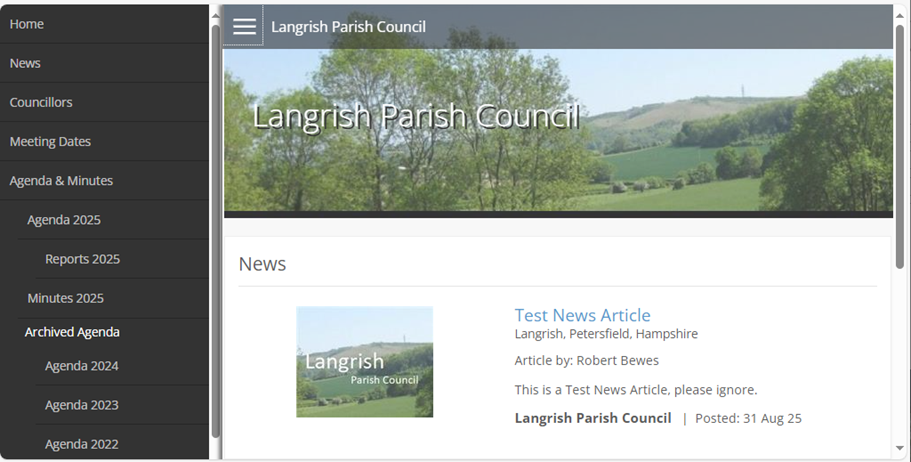Image resolution: width=911 pixels, height=462 pixels.
Task: Go to News in the sidebar
Action: pyautogui.click(x=25, y=63)
